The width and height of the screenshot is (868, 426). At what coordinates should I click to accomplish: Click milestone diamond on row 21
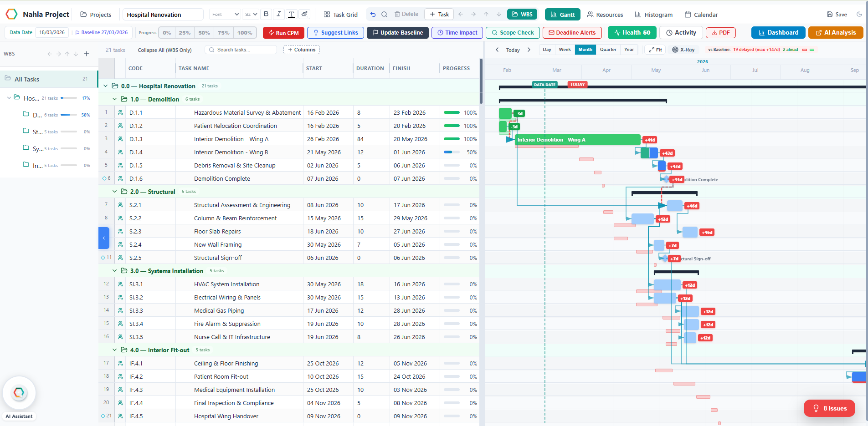coord(103,416)
